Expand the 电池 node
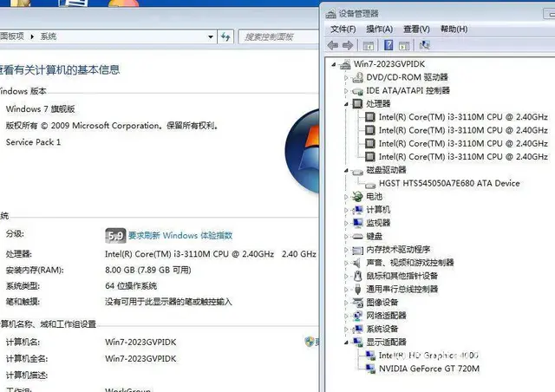This screenshot has height=392, width=555. tap(346, 197)
